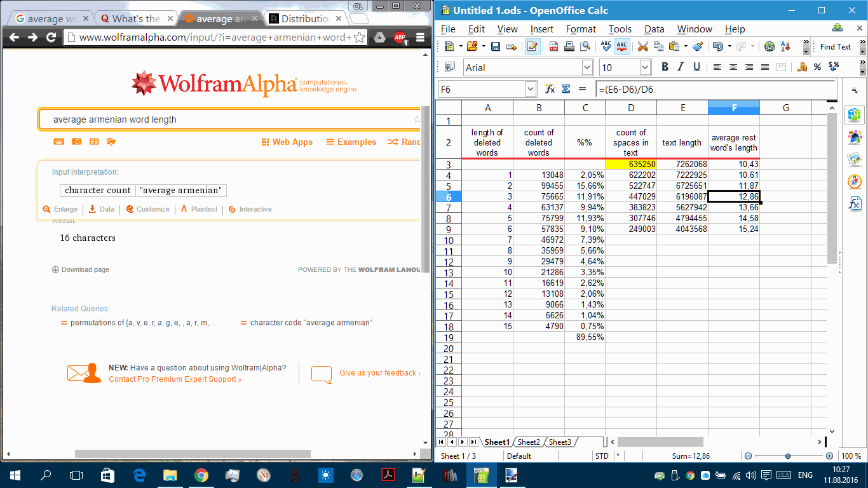Open the Navigator compass icon in sidebar
This screenshot has height=488, width=868.
pos(855,182)
